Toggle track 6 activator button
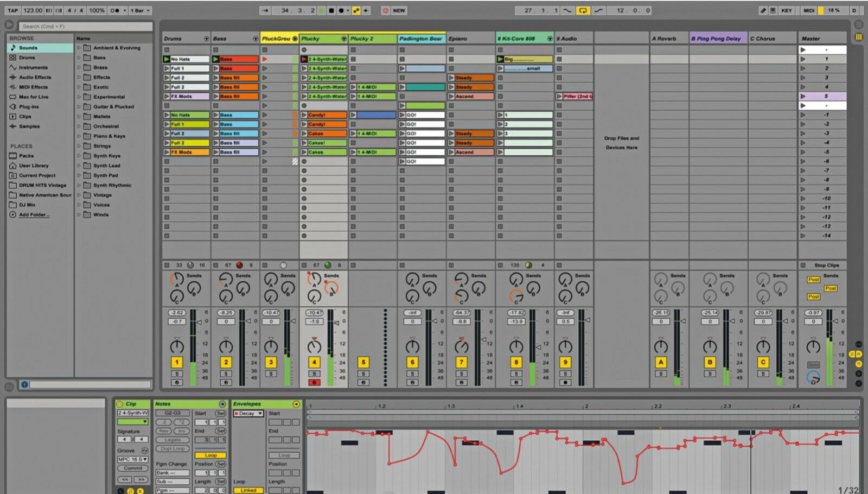This screenshot has height=494, width=868. [412, 362]
